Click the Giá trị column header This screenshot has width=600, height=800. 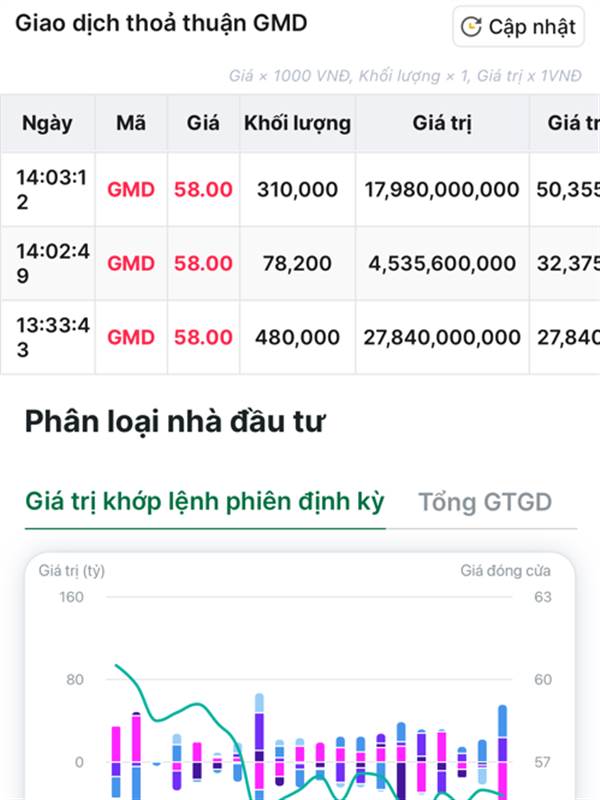[442, 123]
